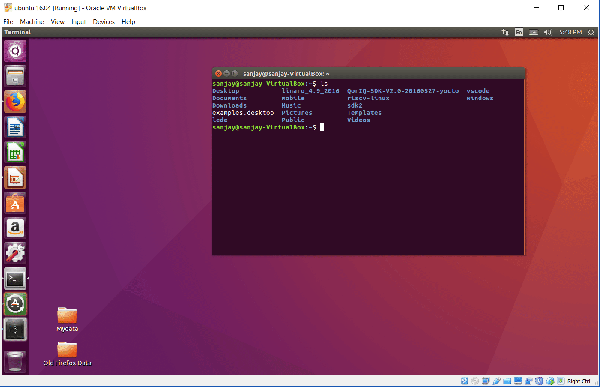The height and width of the screenshot is (387, 600).
Task: Open the Files manager from the launcher
Action: coord(15,76)
